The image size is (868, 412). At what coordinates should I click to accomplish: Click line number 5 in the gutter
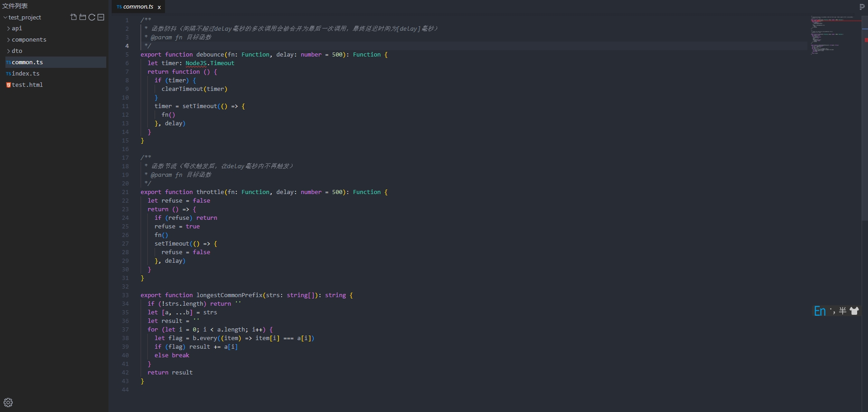pos(127,55)
